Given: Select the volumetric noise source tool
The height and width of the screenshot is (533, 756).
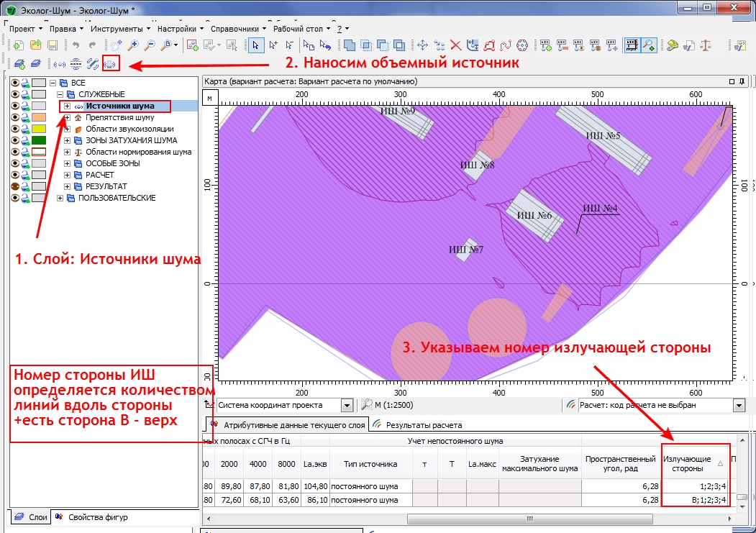Looking at the screenshot, I should pos(110,63).
